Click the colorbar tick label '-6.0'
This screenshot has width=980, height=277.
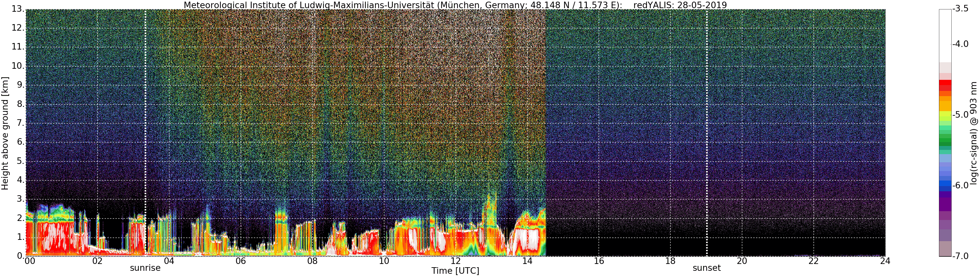pos(960,185)
